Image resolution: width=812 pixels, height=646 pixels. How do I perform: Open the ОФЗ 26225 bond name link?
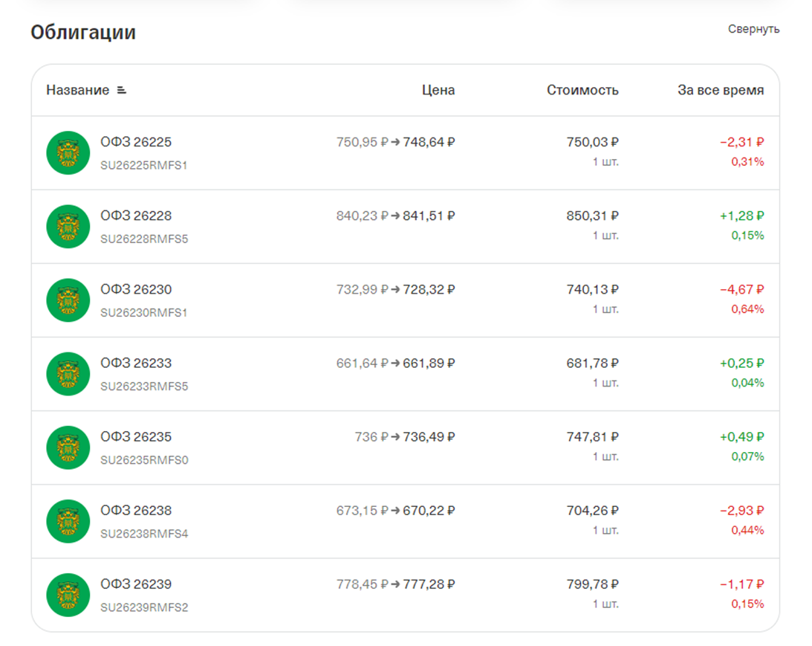click(136, 142)
